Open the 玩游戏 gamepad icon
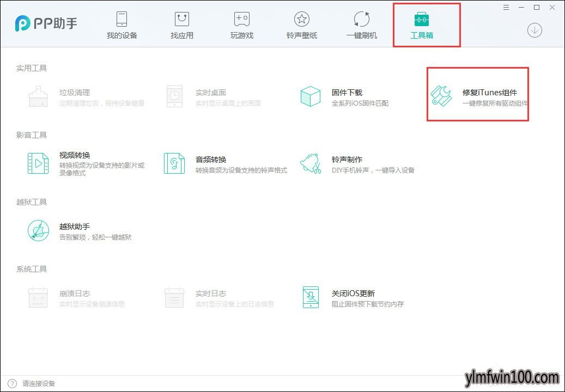 coord(242,19)
